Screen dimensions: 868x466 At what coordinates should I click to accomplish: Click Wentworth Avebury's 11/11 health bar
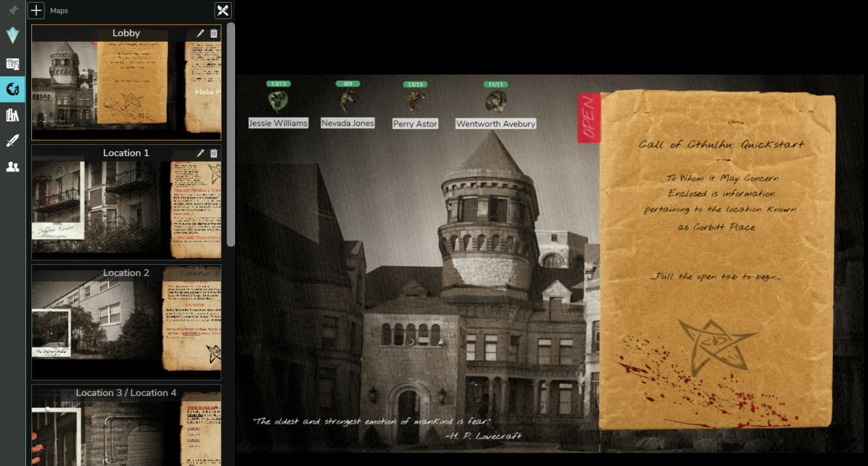496,84
